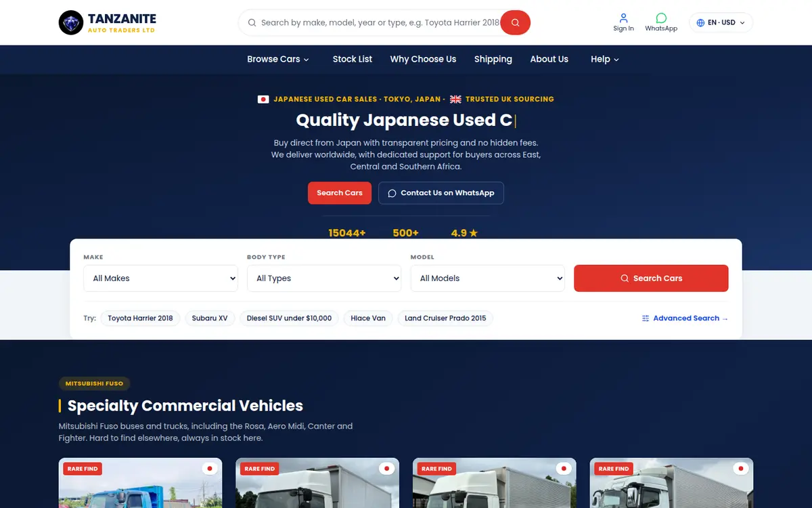812x508 pixels.
Task: Open the All Types body type dropdown
Action: point(324,278)
